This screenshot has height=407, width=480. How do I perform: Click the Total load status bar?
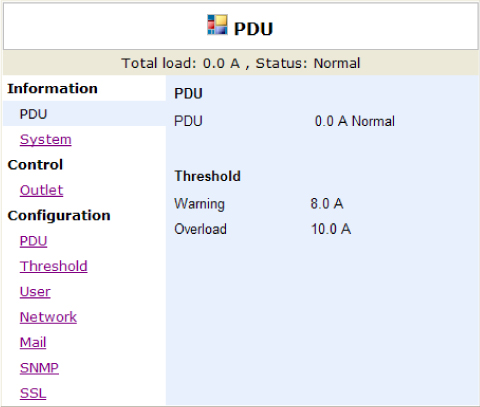click(x=241, y=63)
